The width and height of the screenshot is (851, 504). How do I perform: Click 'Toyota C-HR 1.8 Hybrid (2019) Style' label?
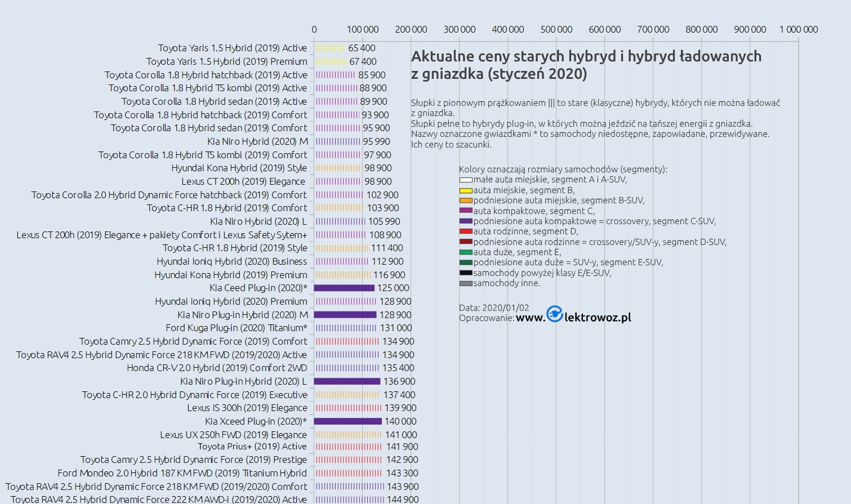(x=235, y=248)
